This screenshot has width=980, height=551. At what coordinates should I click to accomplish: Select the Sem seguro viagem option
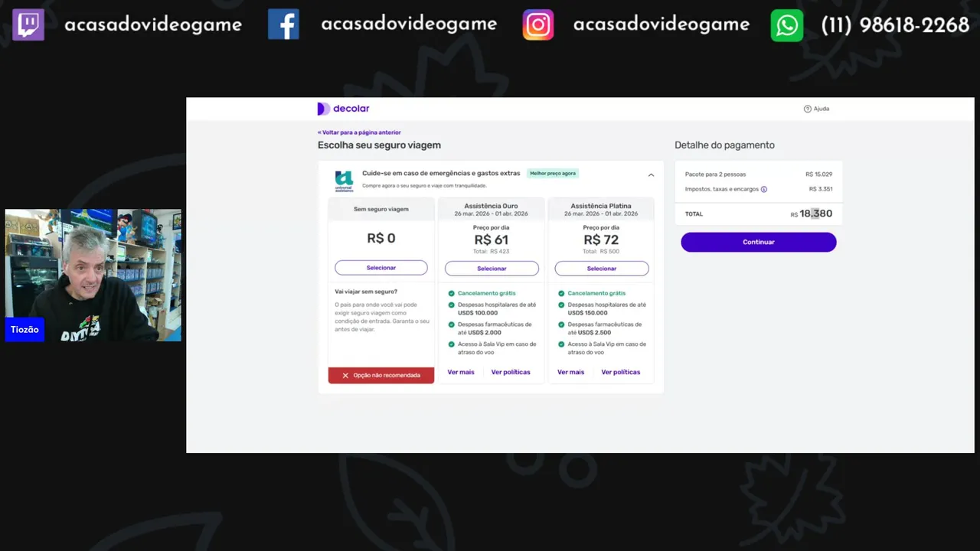tap(381, 268)
